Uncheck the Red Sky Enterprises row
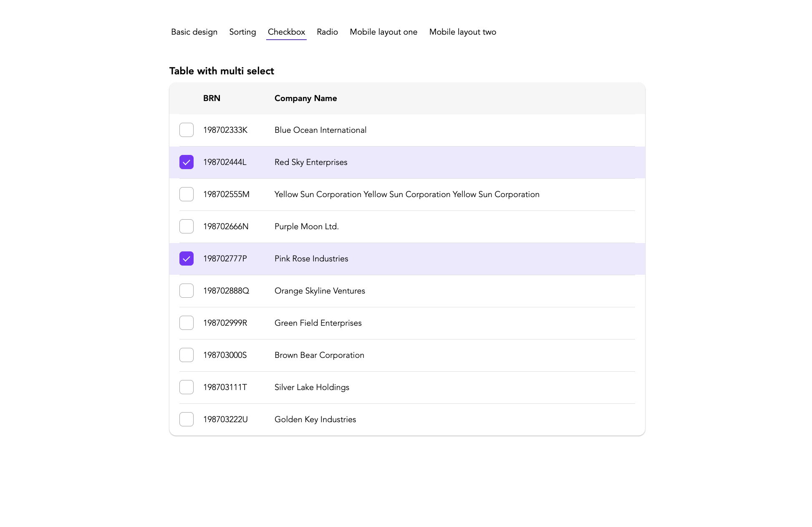The height and width of the screenshot is (527, 812). click(186, 162)
